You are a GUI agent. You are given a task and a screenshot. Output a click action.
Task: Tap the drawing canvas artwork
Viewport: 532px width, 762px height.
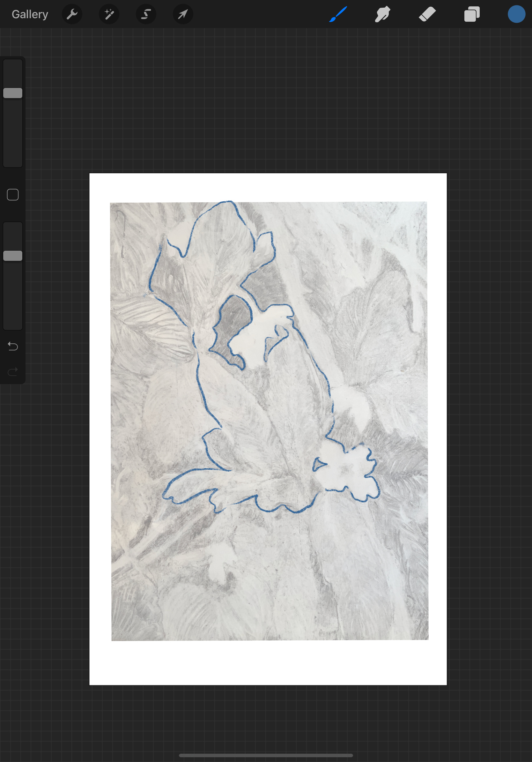coord(268,429)
